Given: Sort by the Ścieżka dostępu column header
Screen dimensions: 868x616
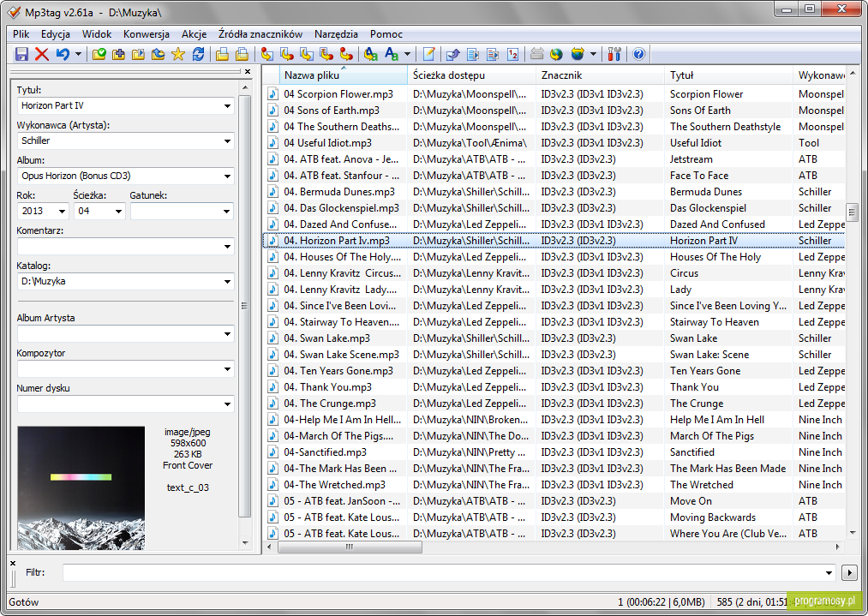Looking at the screenshot, I should [x=471, y=75].
